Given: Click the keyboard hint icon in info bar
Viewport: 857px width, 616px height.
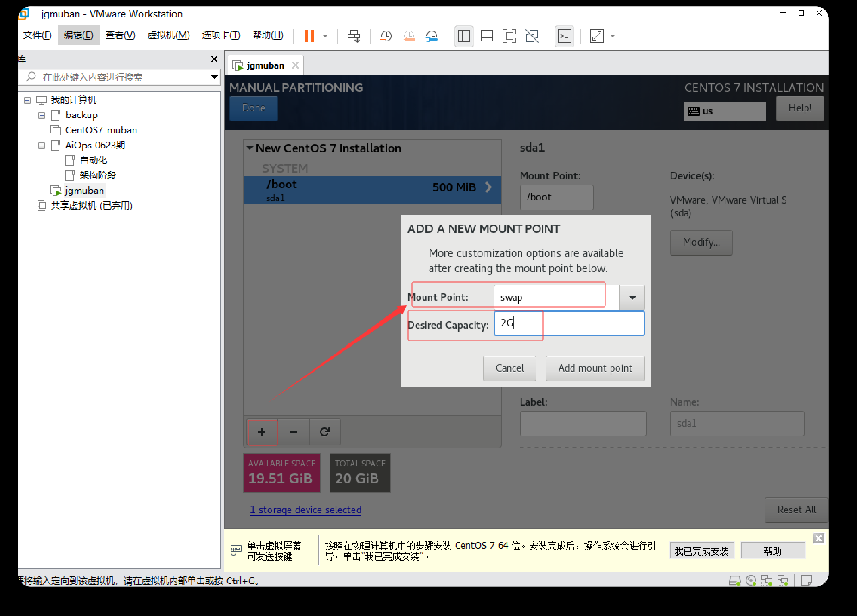Looking at the screenshot, I should point(236,550).
